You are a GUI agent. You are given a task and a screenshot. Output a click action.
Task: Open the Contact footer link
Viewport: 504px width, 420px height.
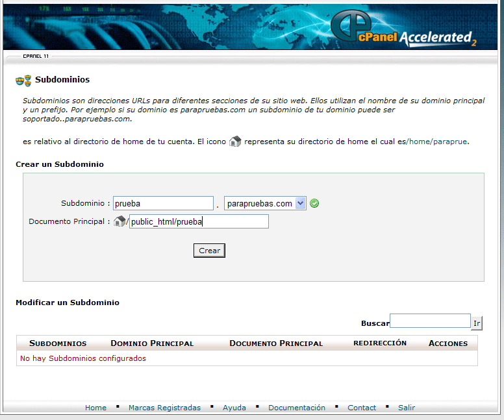click(362, 408)
